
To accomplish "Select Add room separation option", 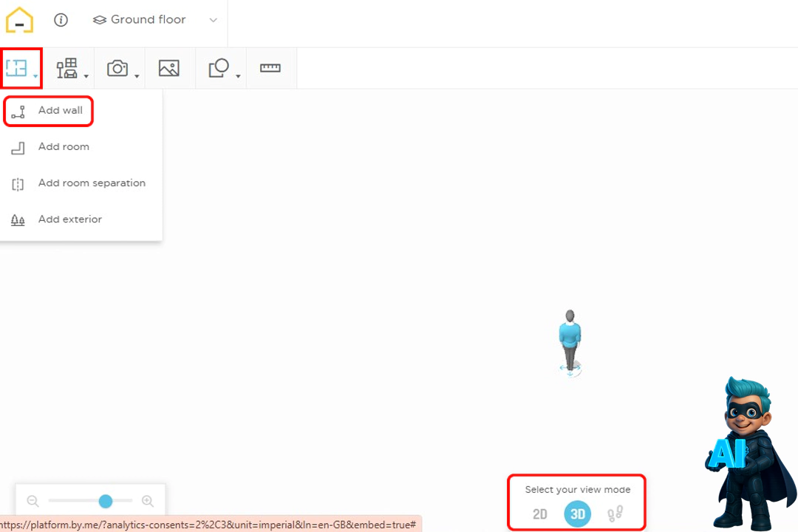I will tap(92, 183).
